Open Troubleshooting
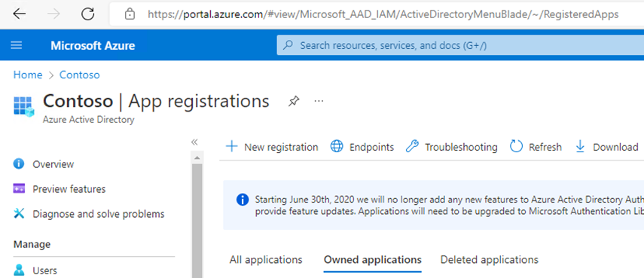Screen dimensions: 644x278 (x=451, y=147)
